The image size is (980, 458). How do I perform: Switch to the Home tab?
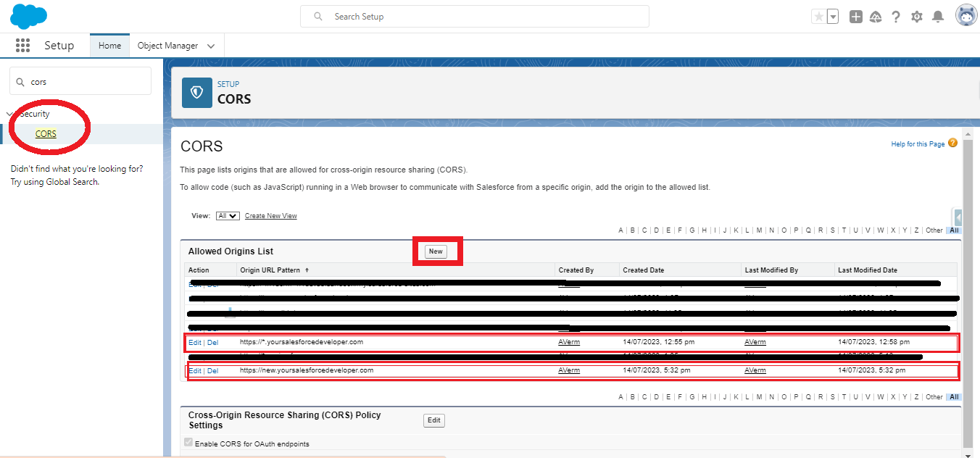pyautogui.click(x=110, y=46)
